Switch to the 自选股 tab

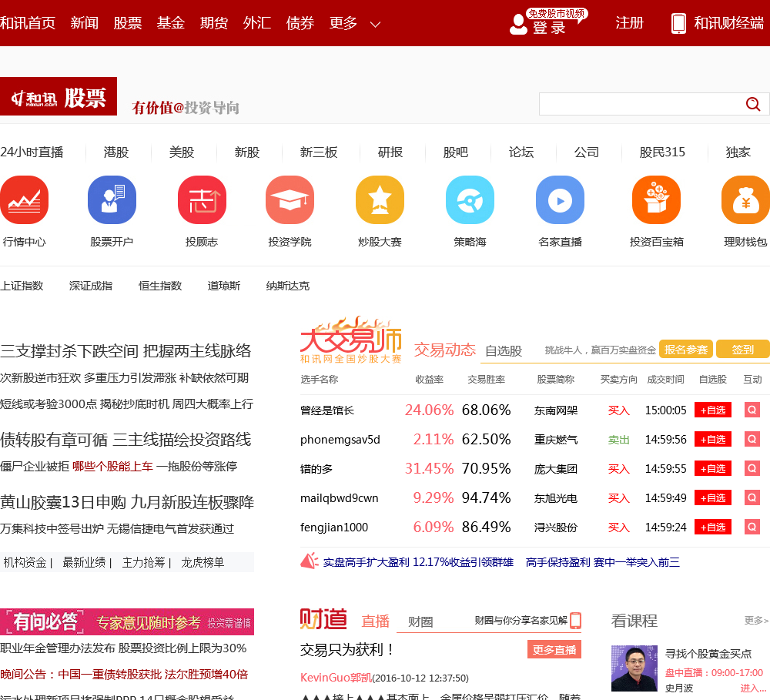(504, 350)
